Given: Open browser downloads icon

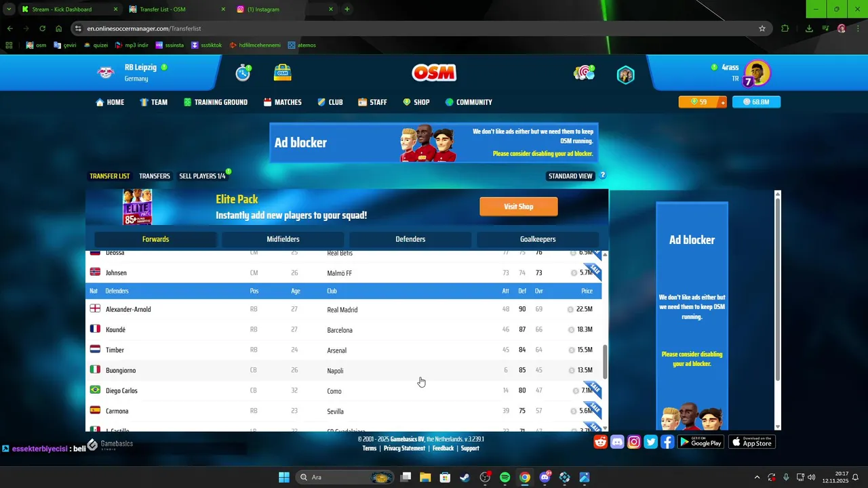Looking at the screenshot, I should [x=809, y=28].
